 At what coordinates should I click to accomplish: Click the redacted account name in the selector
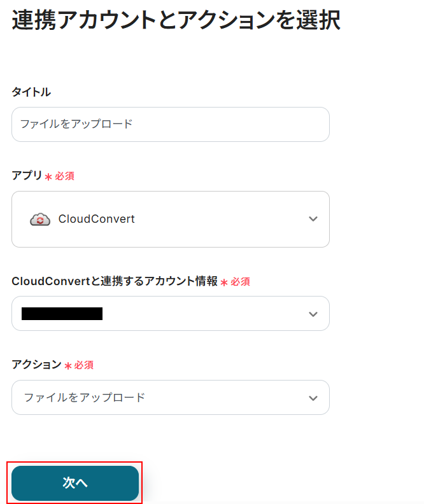coord(62,314)
